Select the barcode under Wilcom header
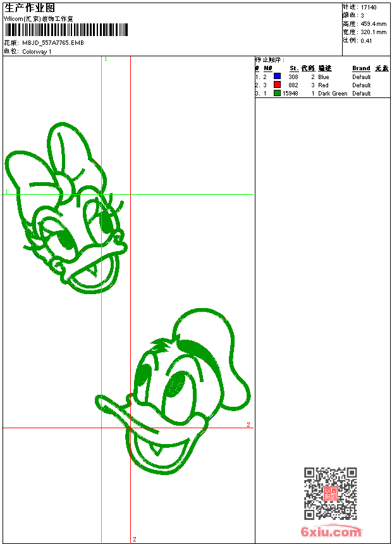392x544 pixels. pos(66,30)
